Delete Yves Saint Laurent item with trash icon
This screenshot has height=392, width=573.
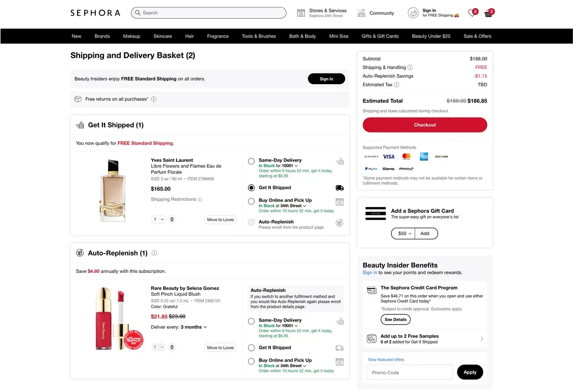click(172, 219)
